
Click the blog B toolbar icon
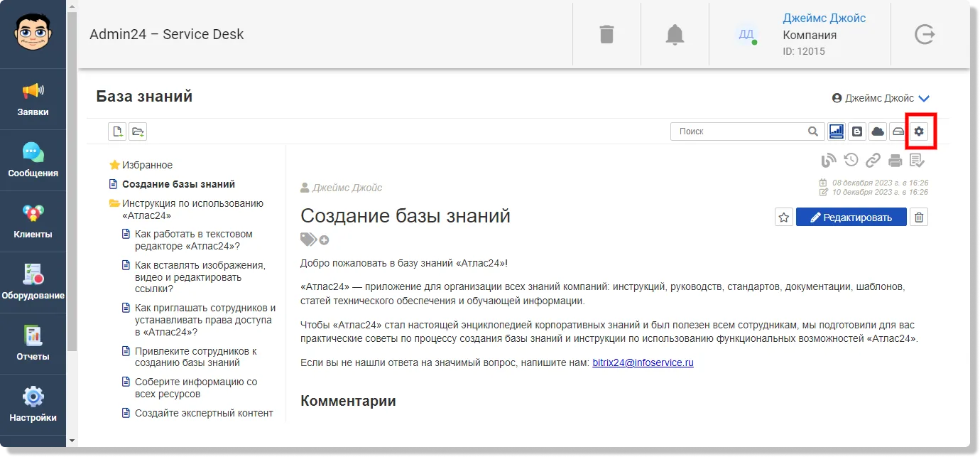[857, 131]
